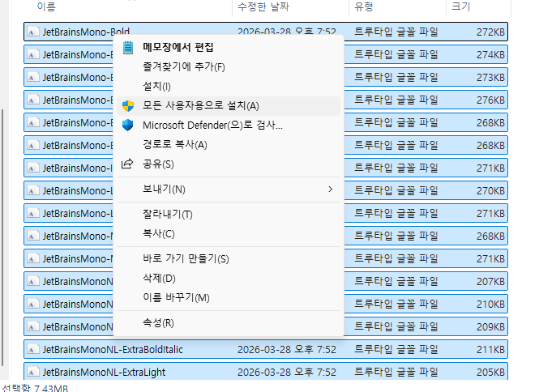Select the JetBrainsMonoNL-ExtraLight file name
The height and width of the screenshot is (392, 539).
point(105,373)
